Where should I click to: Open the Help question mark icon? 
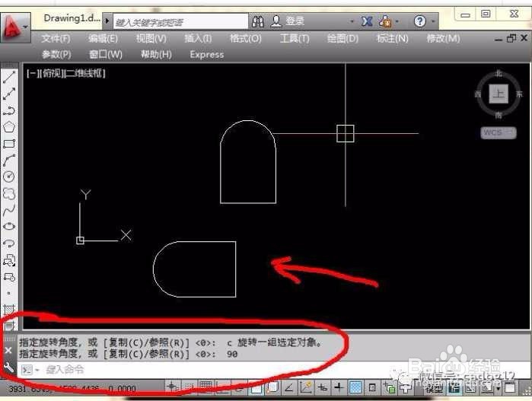pyautogui.click(x=420, y=22)
